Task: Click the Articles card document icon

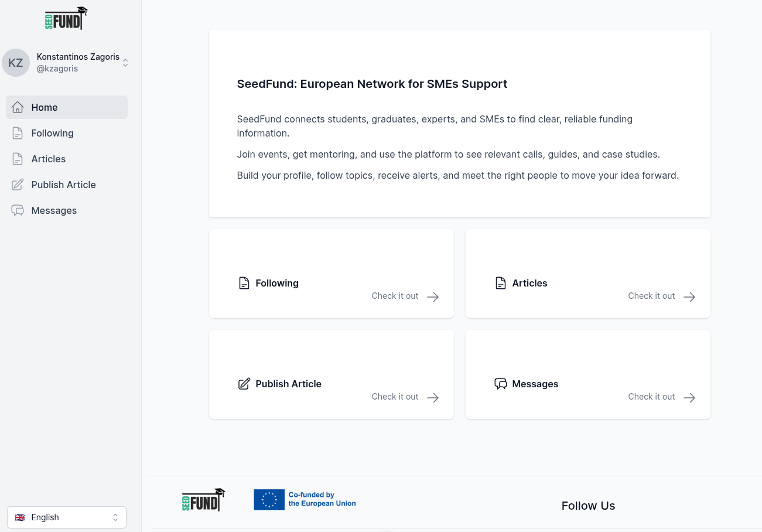Action: click(x=501, y=283)
